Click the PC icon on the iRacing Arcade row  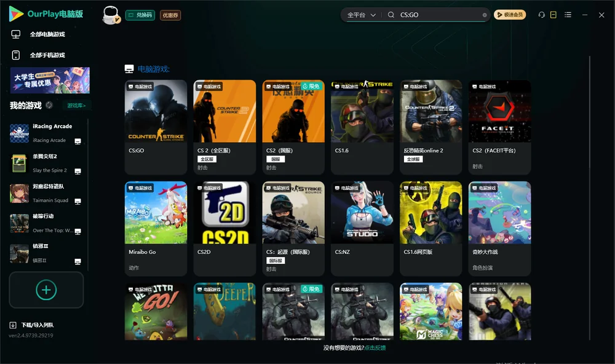click(77, 141)
